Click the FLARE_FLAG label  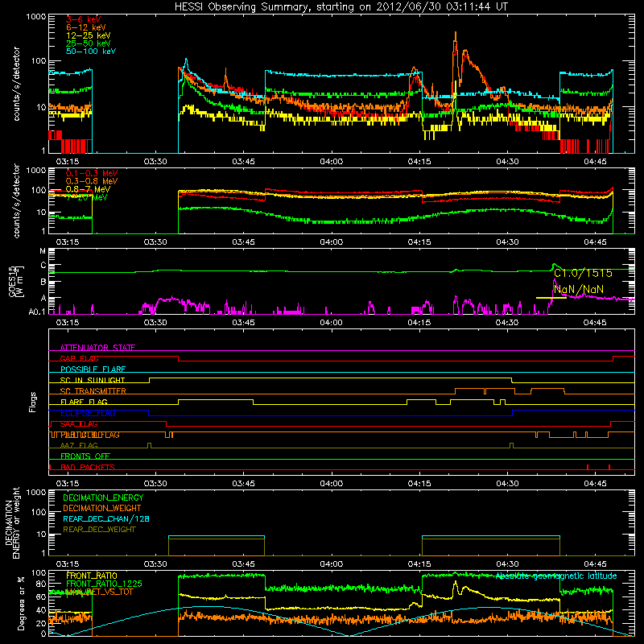(84, 402)
